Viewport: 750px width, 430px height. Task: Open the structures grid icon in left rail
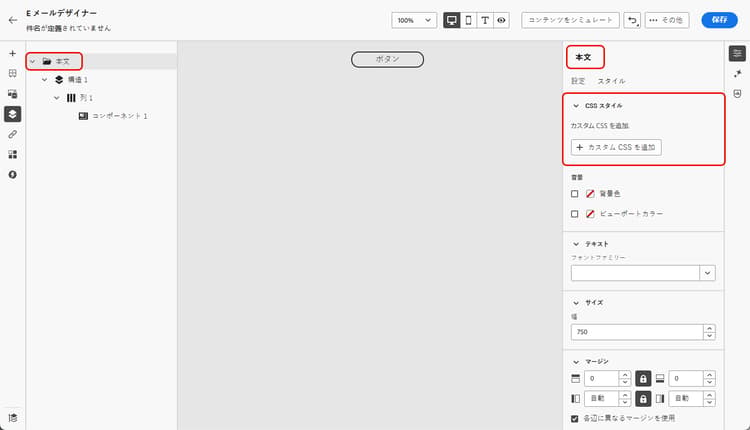(x=13, y=73)
